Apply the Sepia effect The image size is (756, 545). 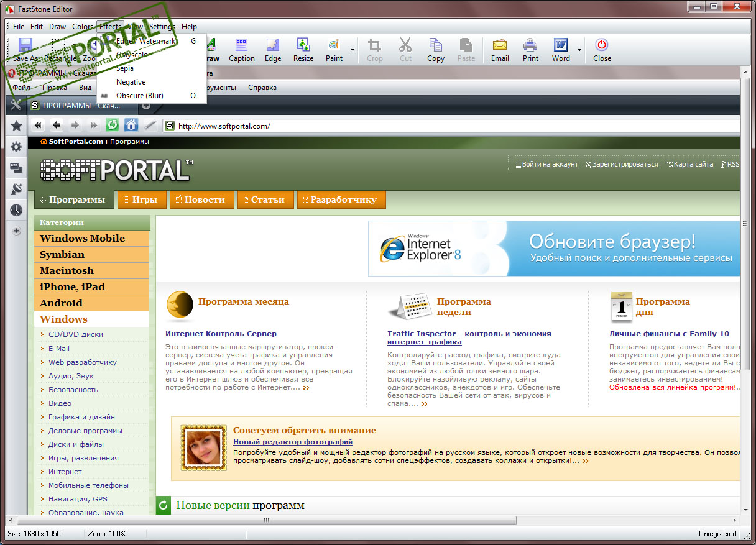(152, 68)
